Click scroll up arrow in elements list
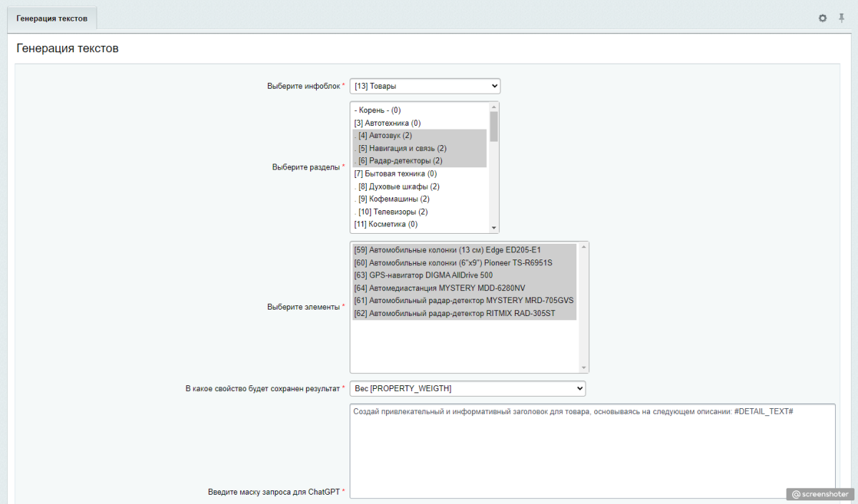 coord(584,247)
